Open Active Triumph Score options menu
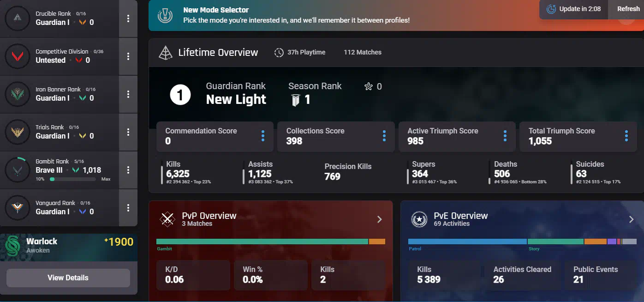Screen dimensions: 644x302 coord(505,136)
